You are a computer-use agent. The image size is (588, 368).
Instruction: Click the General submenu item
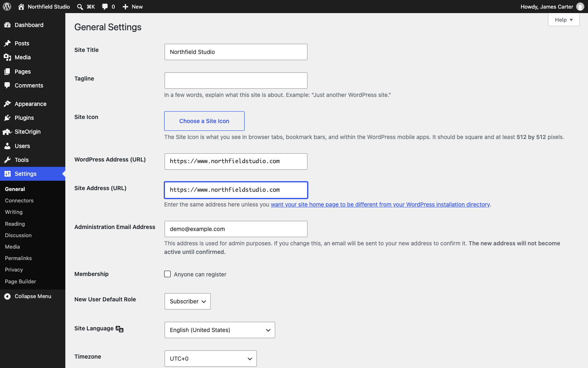15,189
